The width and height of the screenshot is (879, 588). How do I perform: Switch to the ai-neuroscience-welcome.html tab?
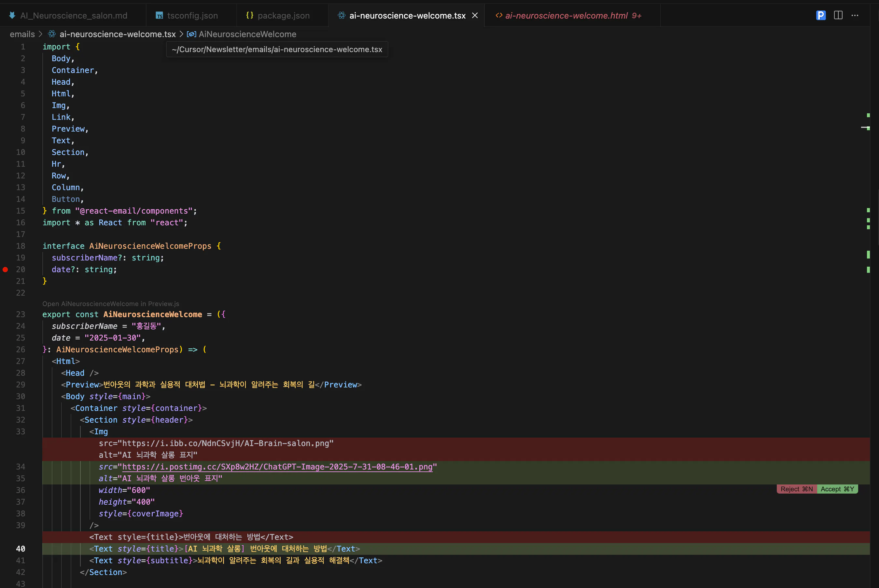(566, 15)
